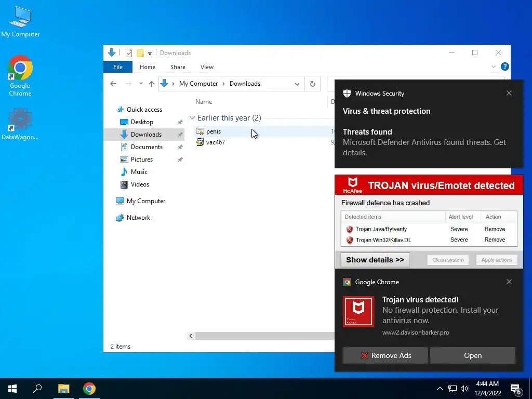Click Remove for Trojan:Win32/Killav.DL
The height and width of the screenshot is (399, 532).
pos(495,240)
